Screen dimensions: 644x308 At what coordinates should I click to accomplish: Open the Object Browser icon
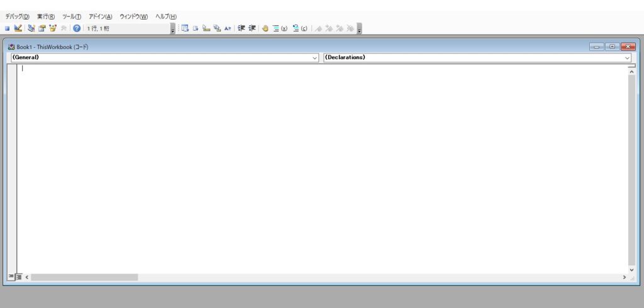point(53,28)
